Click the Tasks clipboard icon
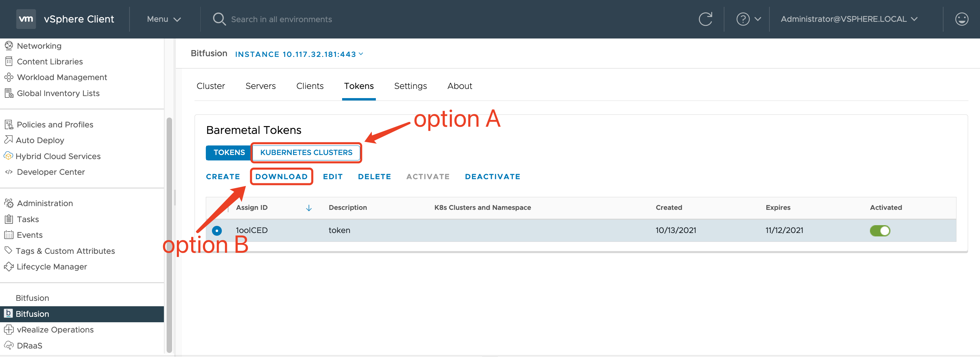The height and width of the screenshot is (357, 980). tap(9, 219)
